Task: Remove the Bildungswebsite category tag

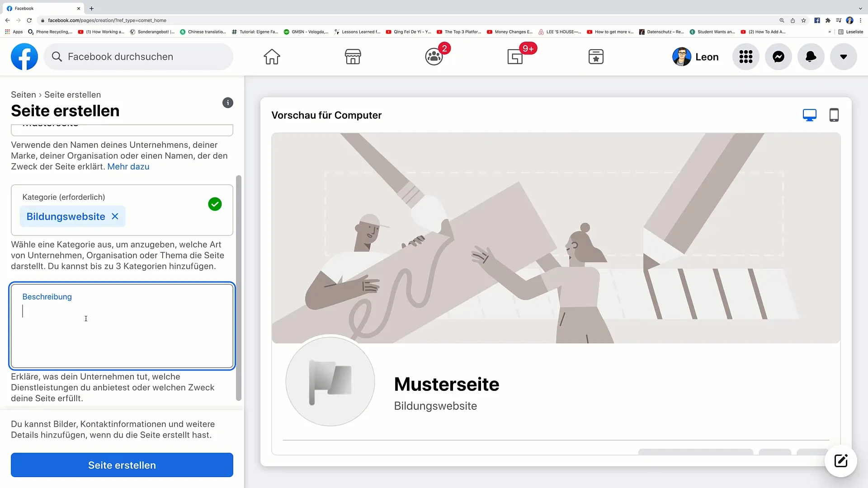Action: click(115, 216)
